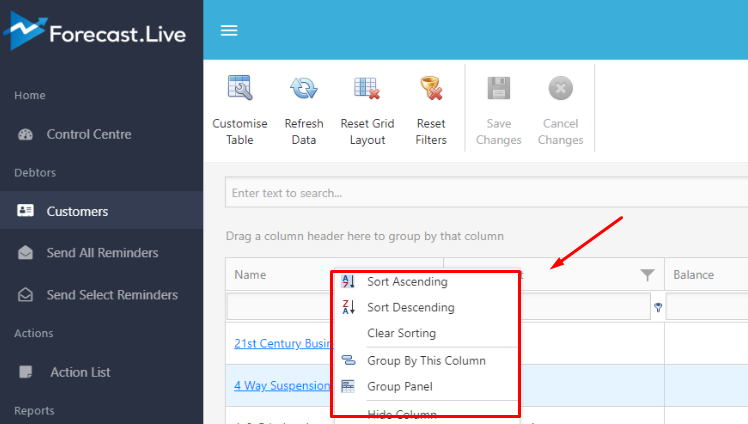Open the 21st Century Busin customer link
The image size is (748, 424).
tap(282, 343)
